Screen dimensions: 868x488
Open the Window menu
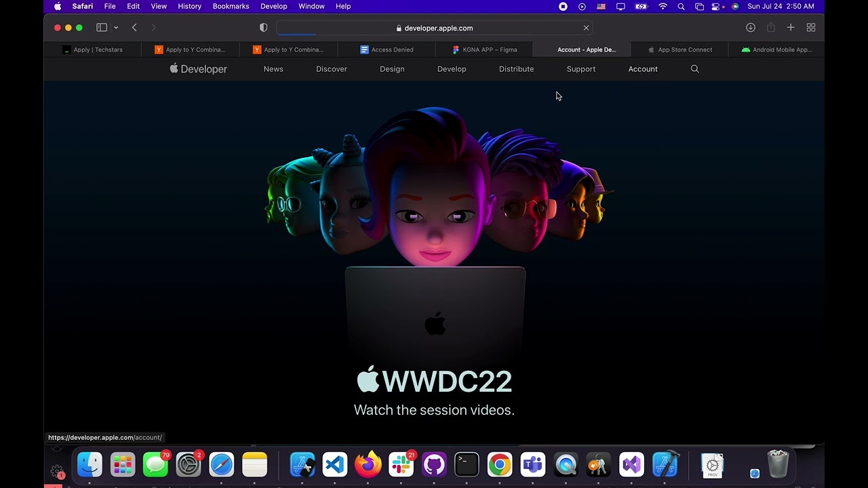311,6
